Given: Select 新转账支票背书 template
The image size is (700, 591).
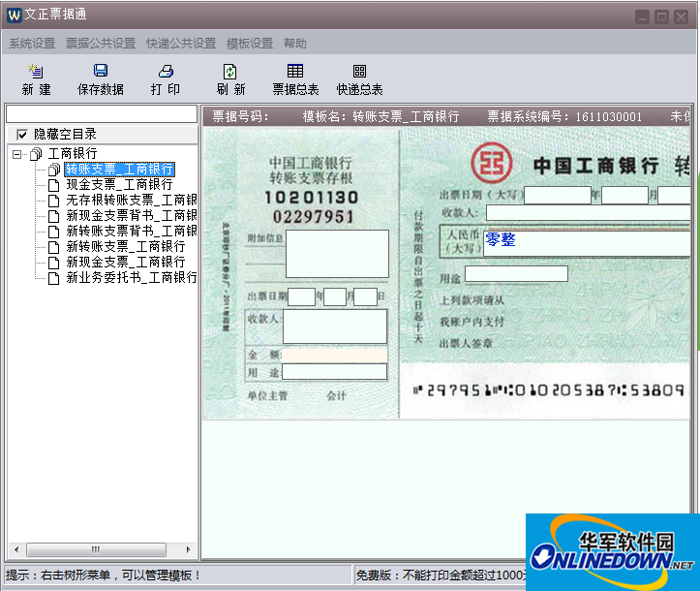Looking at the screenshot, I should (x=132, y=232).
